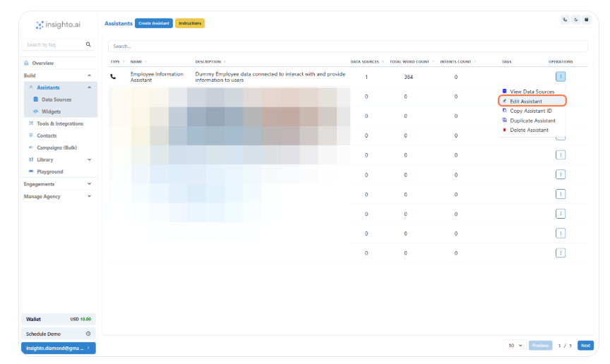Focus the assistants Search... field
This screenshot has height=364, width=610.
pyautogui.click(x=348, y=46)
